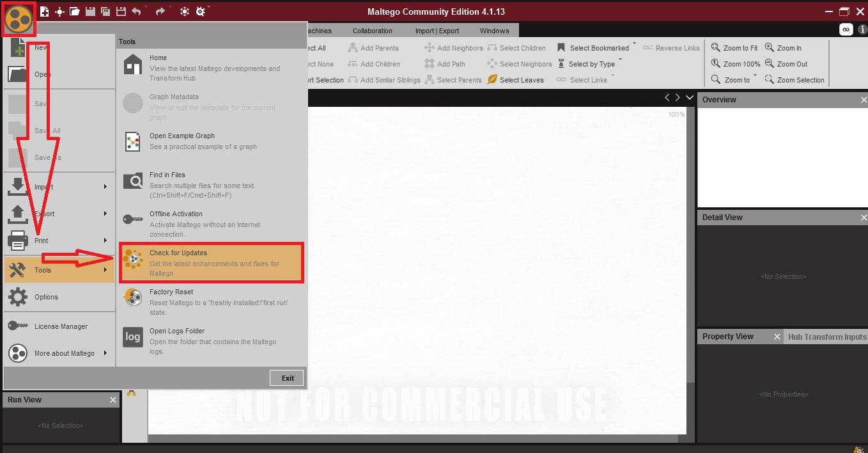Click Select Parents in the ribbon
Screen dimensions: 868x453
(x=453, y=80)
